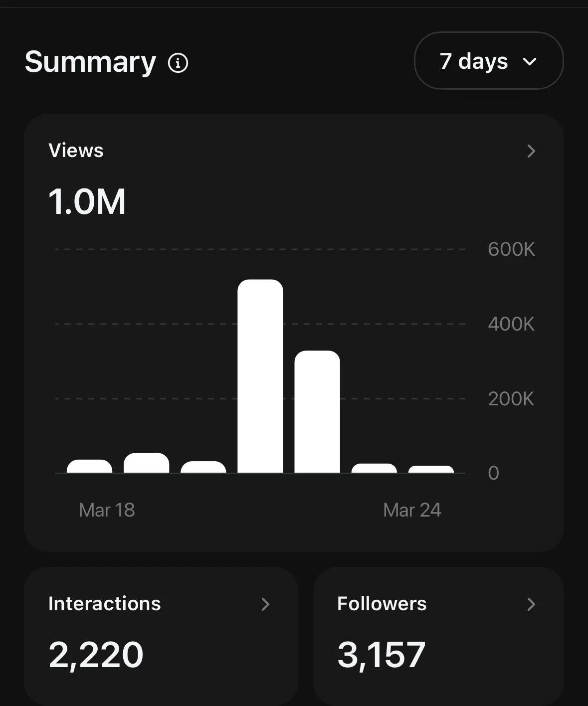
Task: Open Followers details using its arrow
Action: point(531,604)
